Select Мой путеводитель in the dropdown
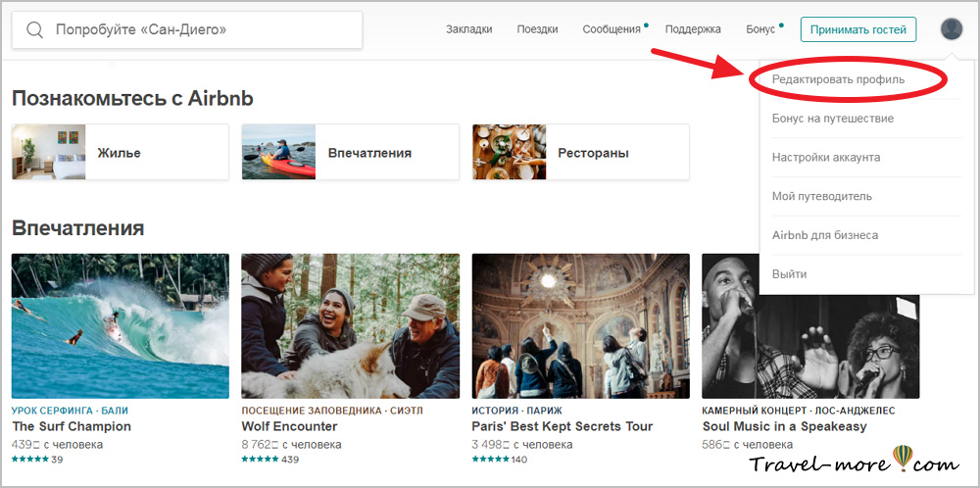The width and height of the screenshot is (980, 488). click(821, 196)
